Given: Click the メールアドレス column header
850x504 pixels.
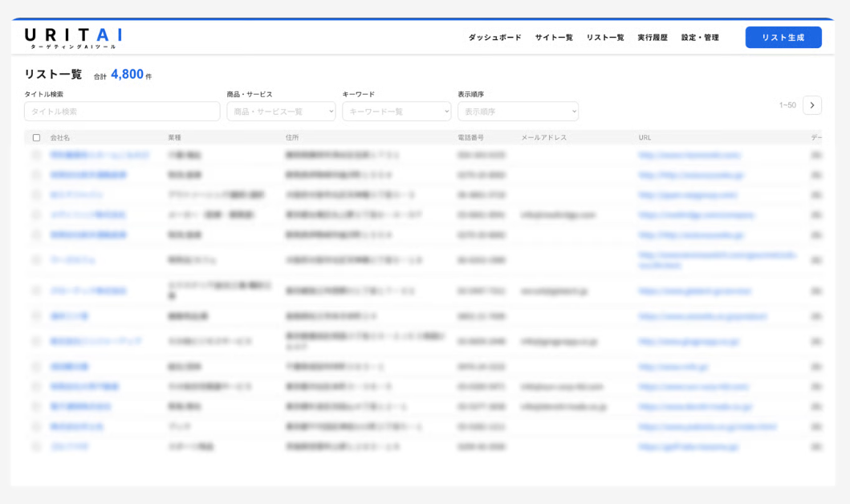Looking at the screenshot, I should pyautogui.click(x=543, y=138).
